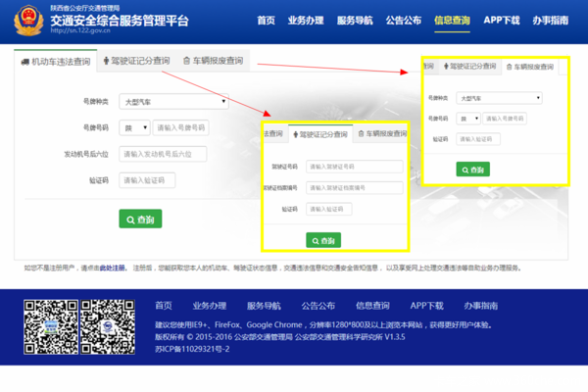Open 业务办理 in the top navigation bar
This screenshot has width=588, height=392.
click(306, 21)
